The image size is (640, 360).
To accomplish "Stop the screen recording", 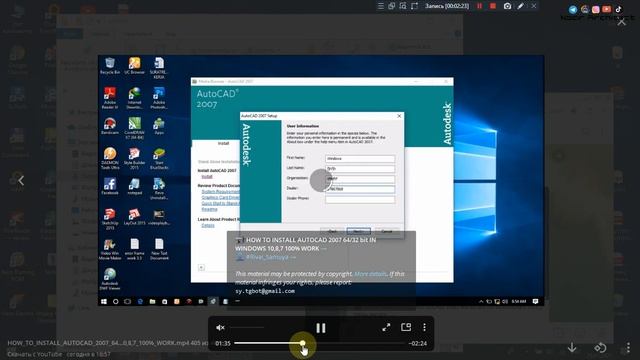I will click(493, 6).
